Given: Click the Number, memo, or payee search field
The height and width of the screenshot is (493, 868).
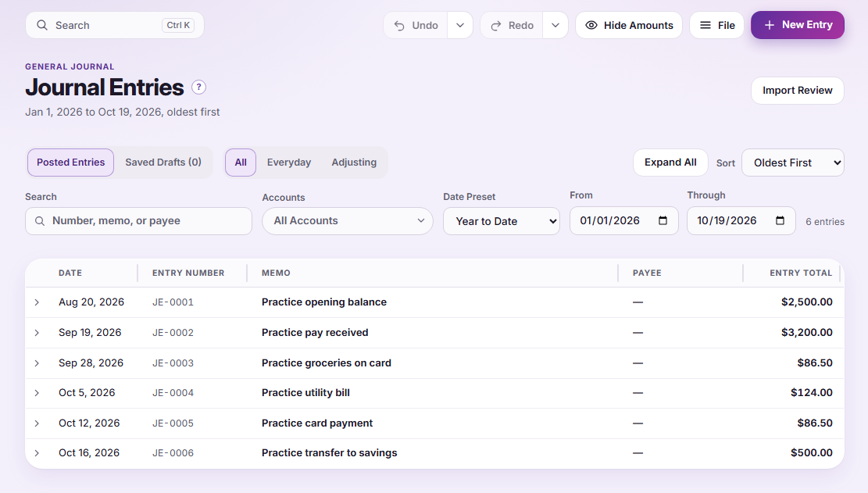Looking at the screenshot, I should coord(138,221).
